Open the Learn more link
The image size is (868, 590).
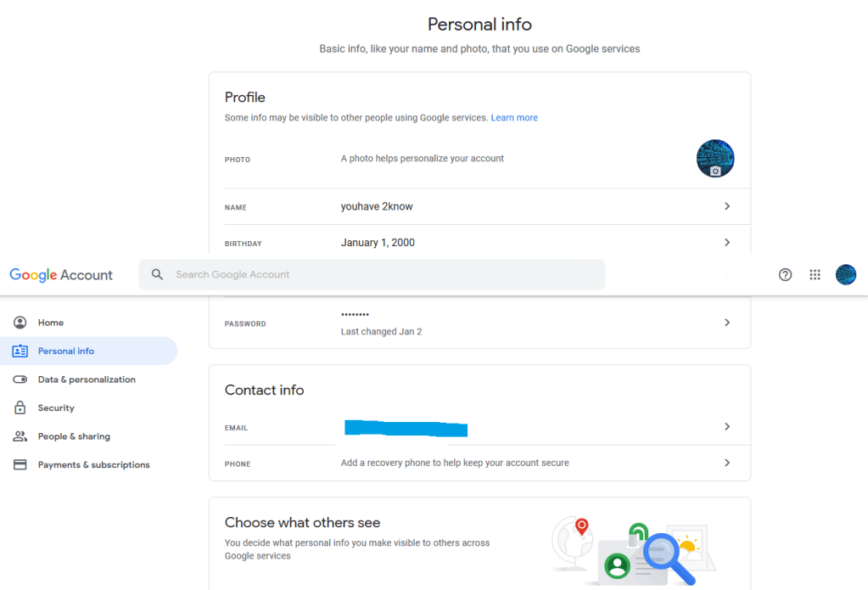[x=514, y=118]
